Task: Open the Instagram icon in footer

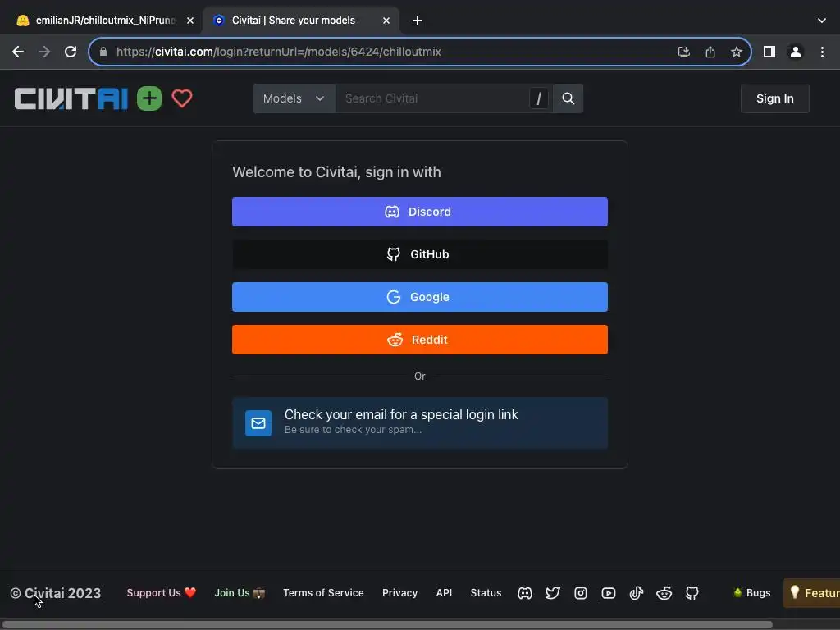Action: point(581,593)
